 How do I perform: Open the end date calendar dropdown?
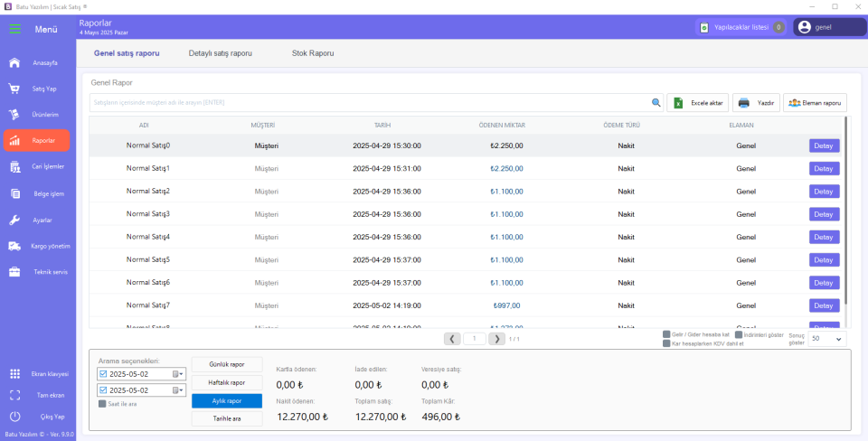coord(178,390)
